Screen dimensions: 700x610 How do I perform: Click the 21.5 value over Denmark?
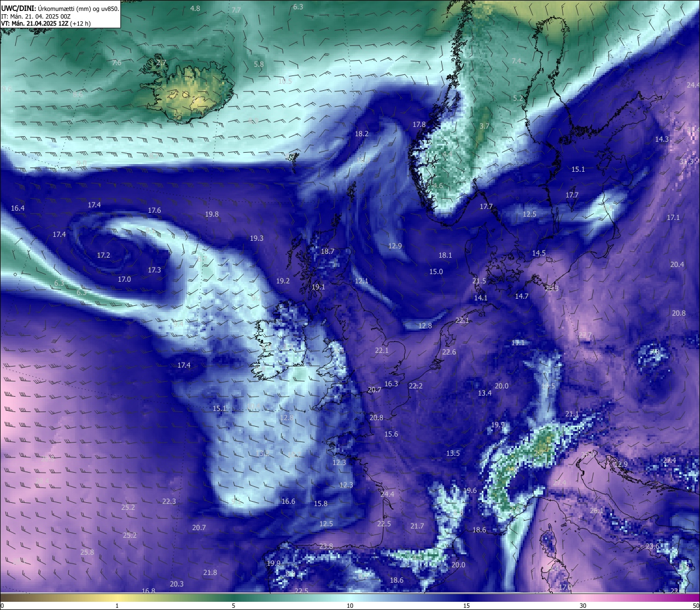[479, 281]
